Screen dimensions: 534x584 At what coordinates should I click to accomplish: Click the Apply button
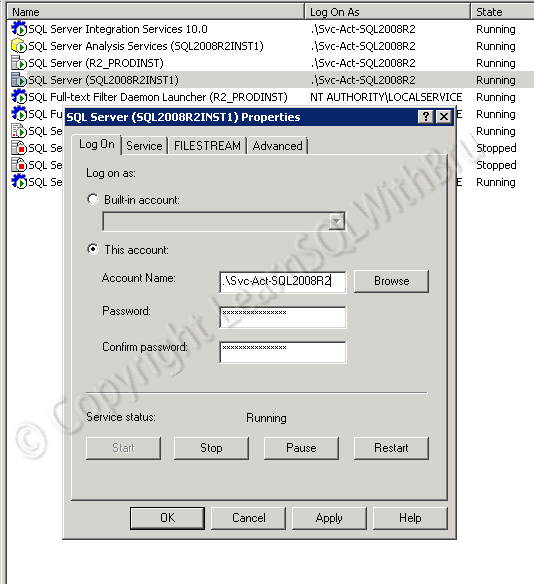point(329,518)
